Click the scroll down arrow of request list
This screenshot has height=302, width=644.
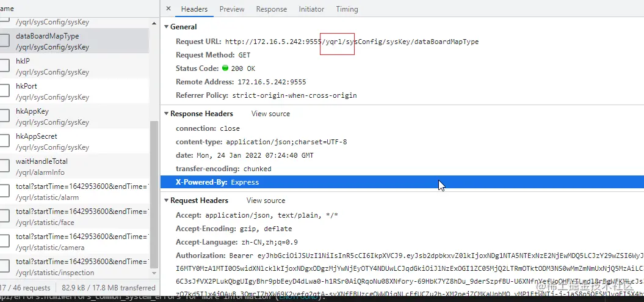[154, 273]
